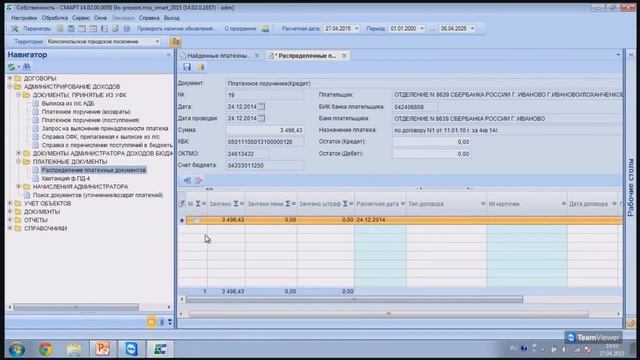Select Квитанция ф.ПД-4 tree item
The height and width of the screenshot is (360, 640).
point(66,178)
